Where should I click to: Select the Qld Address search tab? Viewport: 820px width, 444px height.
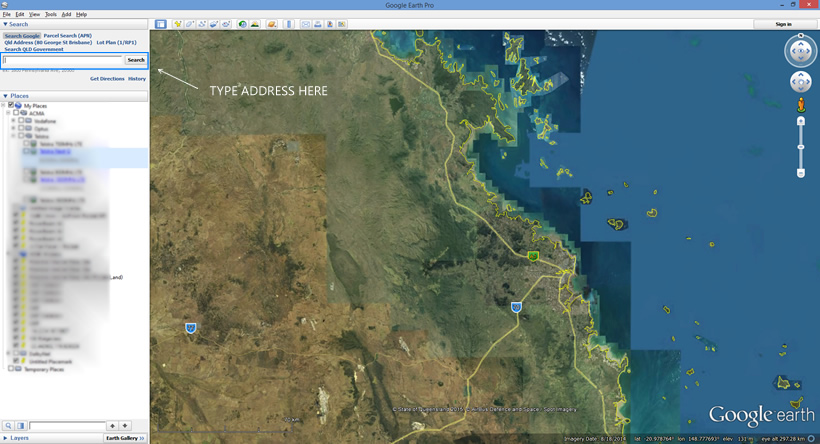pos(48,42)
